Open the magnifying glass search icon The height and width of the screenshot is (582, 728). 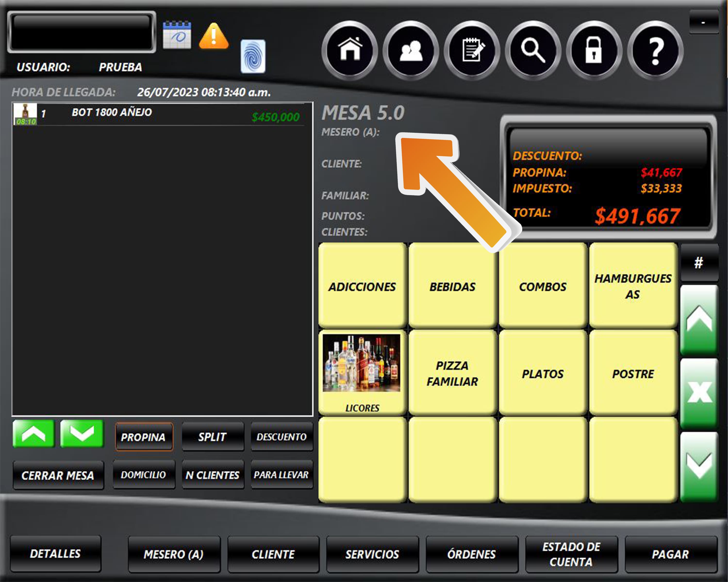(x=533, y=50)
